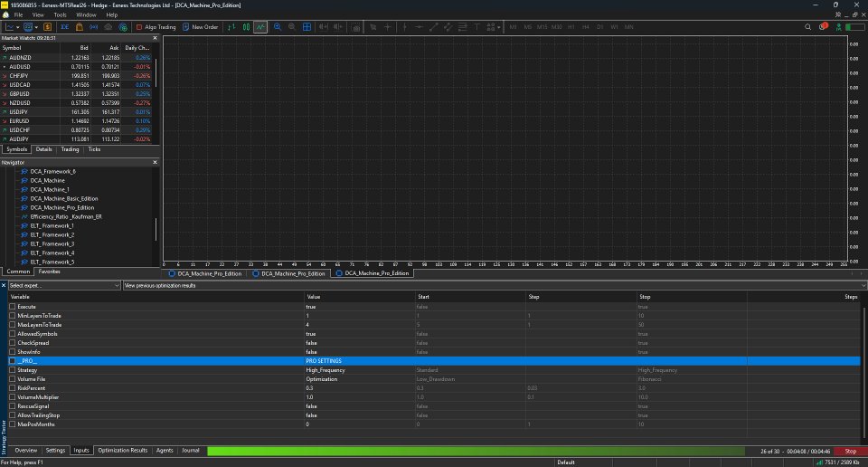Click the green optimization progress bar
The image size is (868, 467).
coord(476,451)
